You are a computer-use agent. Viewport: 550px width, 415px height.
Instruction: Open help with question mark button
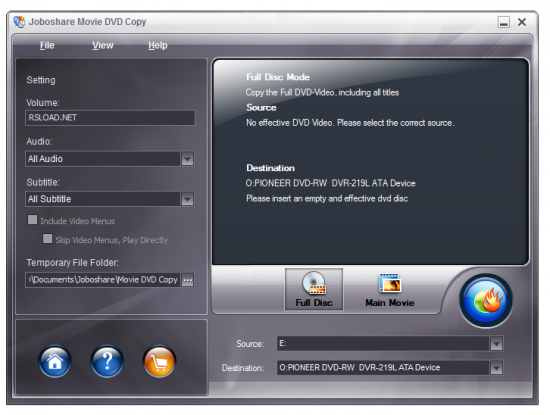click(x=107, y=361)
